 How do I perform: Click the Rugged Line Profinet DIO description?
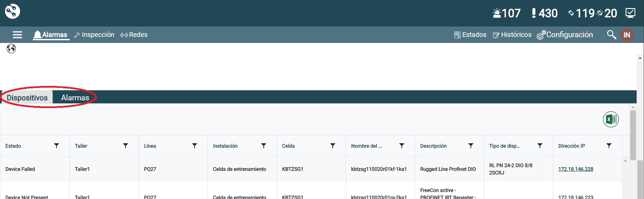click(x=448, y=169)
